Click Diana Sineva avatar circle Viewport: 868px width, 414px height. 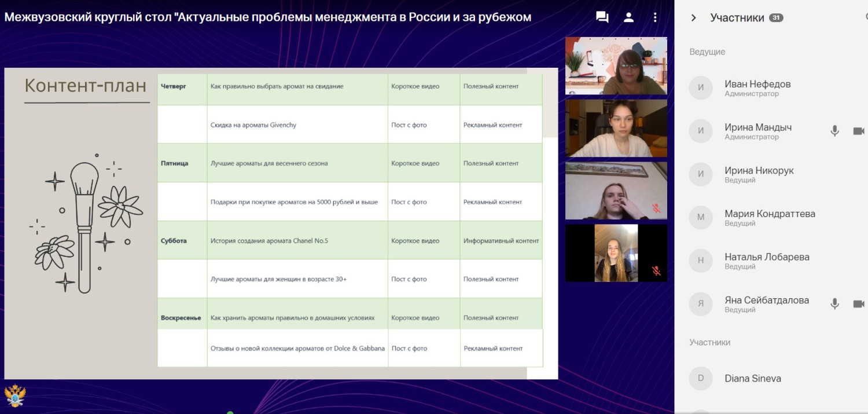[x=701, y=378]
